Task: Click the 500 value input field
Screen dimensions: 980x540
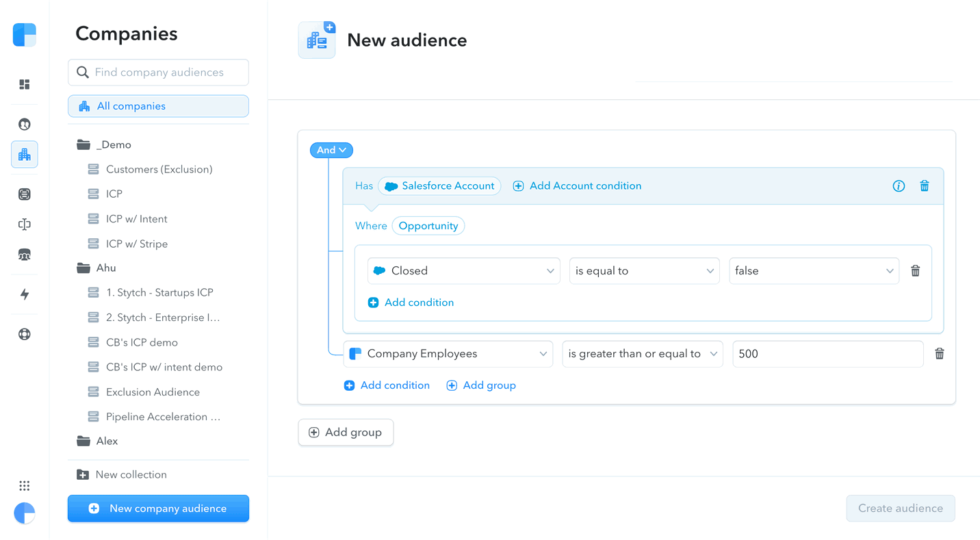Action: [x=828, y=354]
